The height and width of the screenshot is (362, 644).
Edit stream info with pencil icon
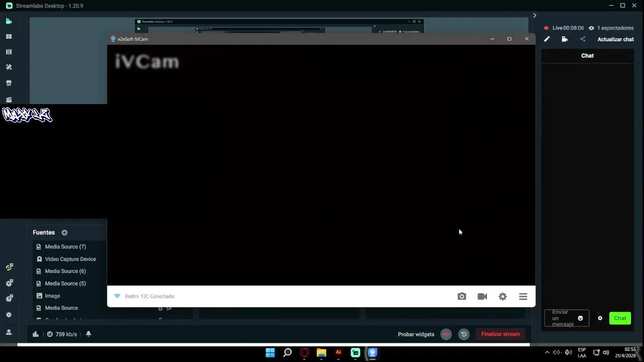(x=547, y=39)
